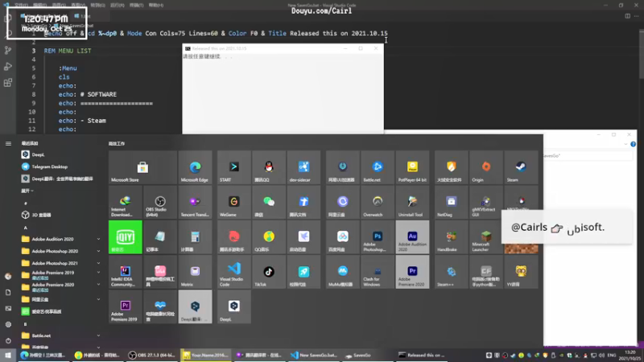Launch Adobe Premiere 2020 tile
The image size is (644, 362).
(412, 272)
